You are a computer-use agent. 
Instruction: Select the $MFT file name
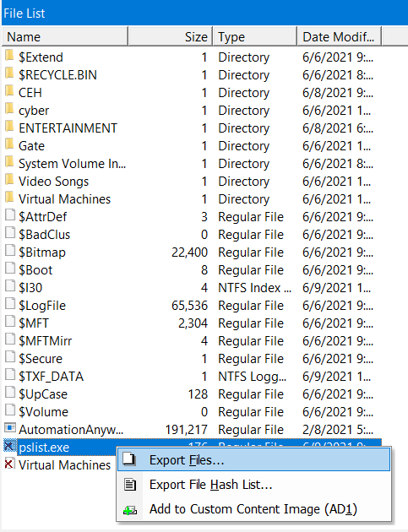34,323
